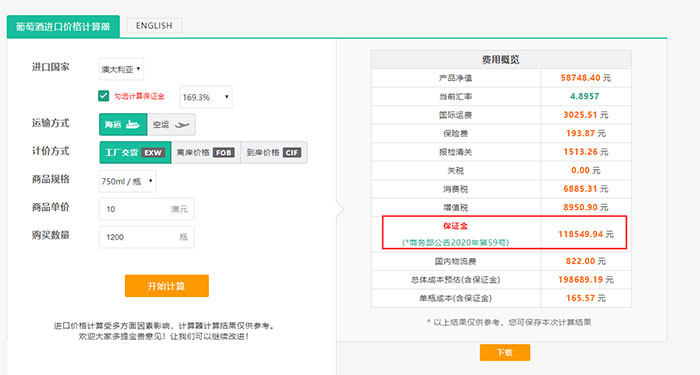Open the 进口国家 dropdown showing 澳大利亚
The image size is (700, 375).
(121, 69)
